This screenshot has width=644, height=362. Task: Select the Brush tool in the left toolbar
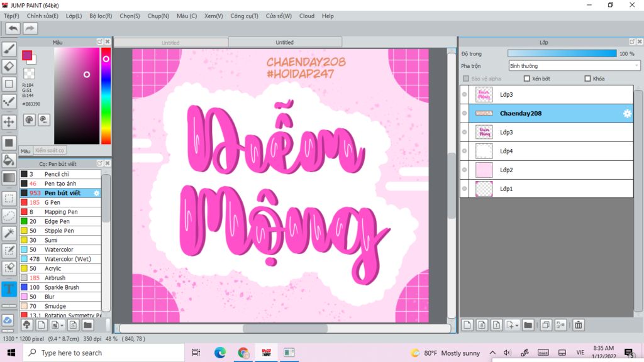pyautogui.click(x=9, y=49)
